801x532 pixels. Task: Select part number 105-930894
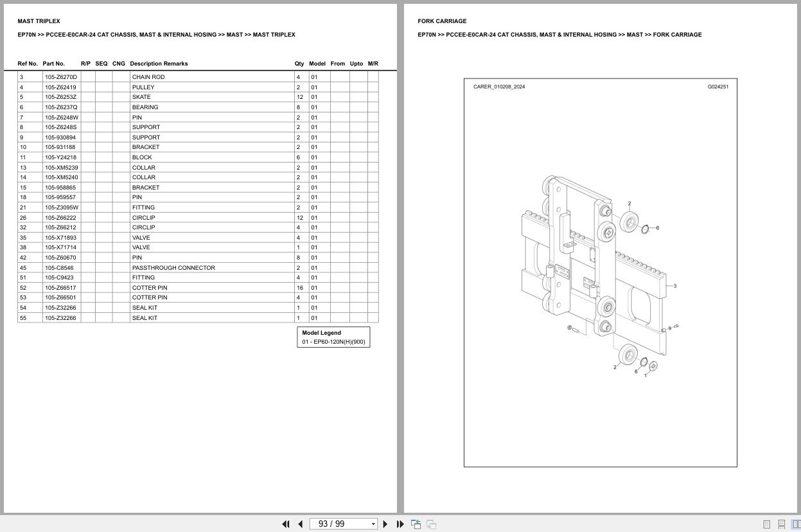(60, 137)
